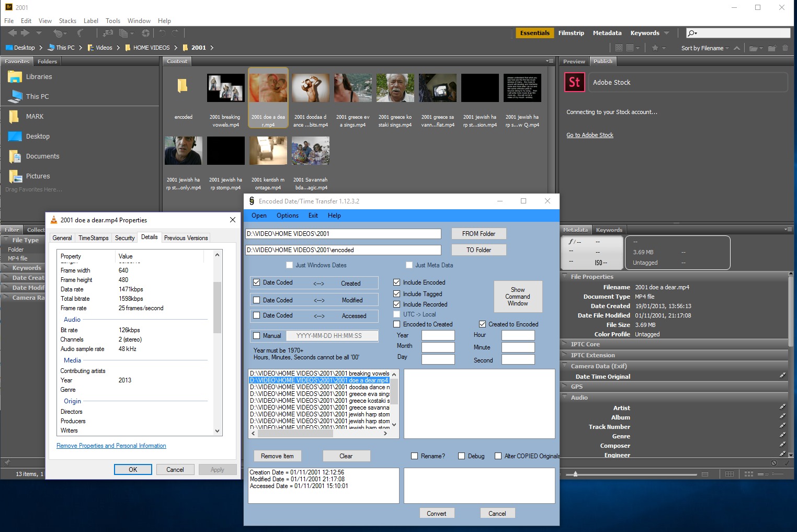Click the Get Photos from Camera icon
The height and width of the screenshot is (532, 797).
(x=108, y=33)
